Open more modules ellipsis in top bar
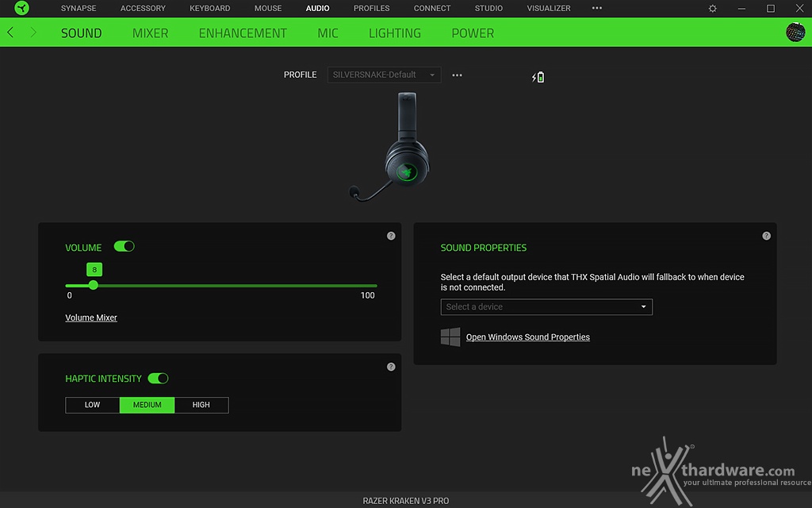Image resolution: width=812 pixels, height=508 pixels. click(x=596, y=8)
